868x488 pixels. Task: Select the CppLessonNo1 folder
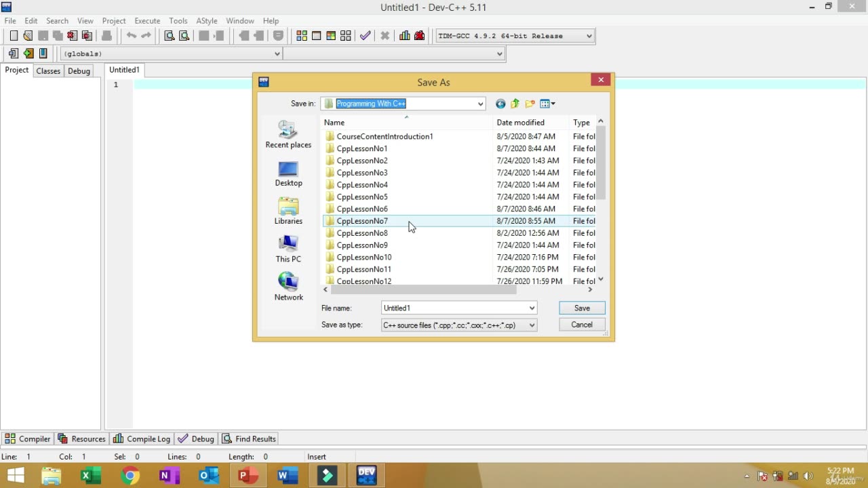[x=362, y=148]
